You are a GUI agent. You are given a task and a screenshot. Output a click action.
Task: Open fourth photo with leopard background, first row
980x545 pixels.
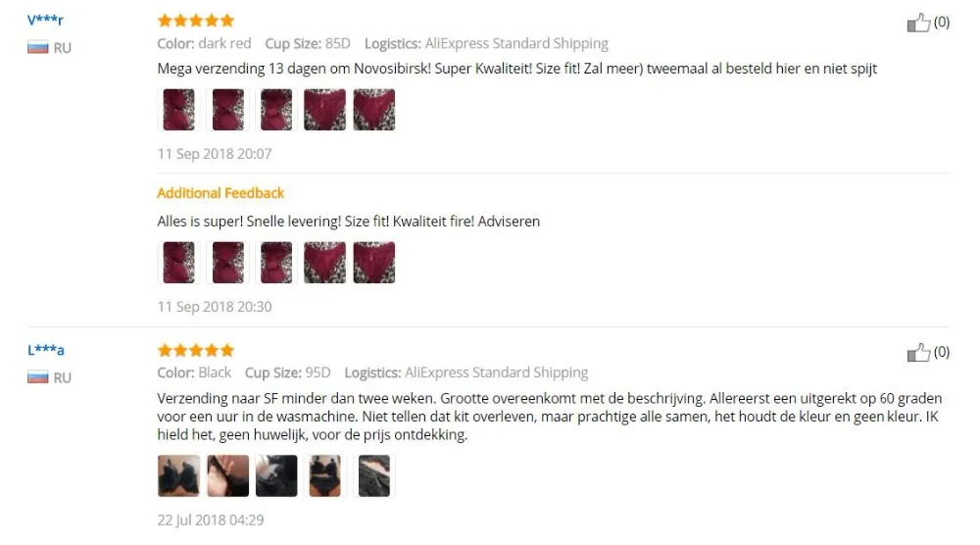click(x=325, y=110)
